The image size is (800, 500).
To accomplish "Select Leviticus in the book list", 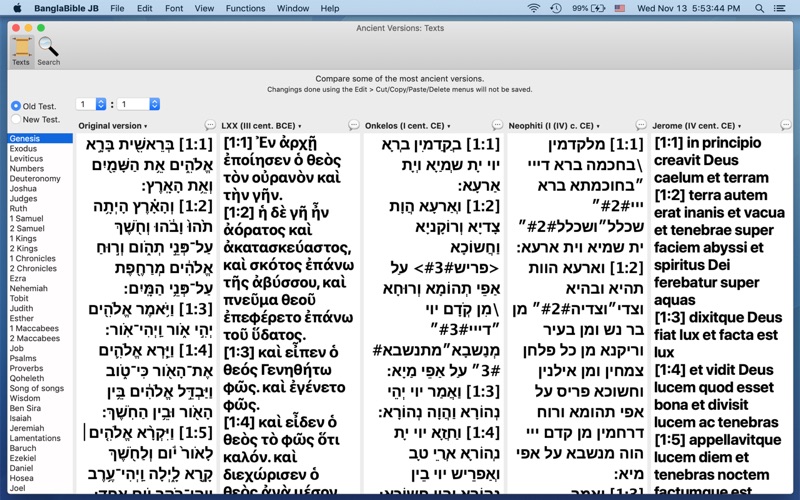I will pos(40,158).
